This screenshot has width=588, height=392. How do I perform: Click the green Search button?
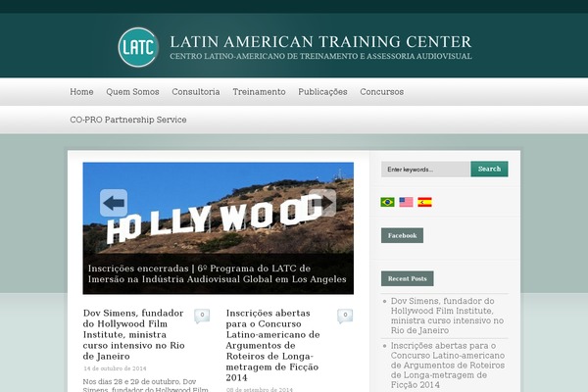(489, 169)
